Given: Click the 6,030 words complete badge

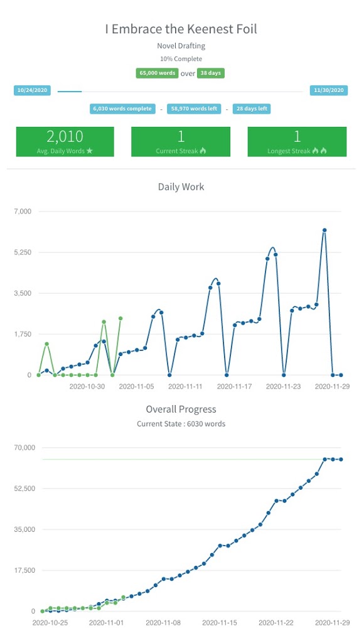Looking at the screenshot, I should point(122,109).
